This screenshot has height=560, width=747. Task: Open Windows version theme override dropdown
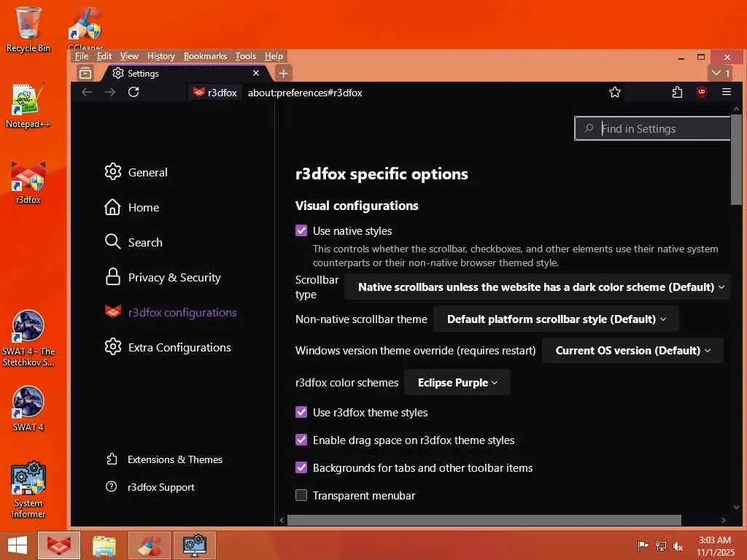tap(632, 351)
